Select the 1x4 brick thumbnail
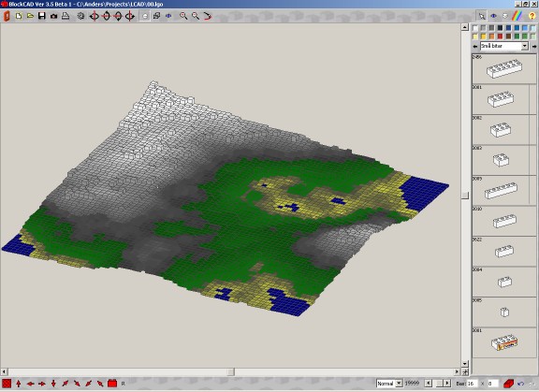This screenshot has height=392, width=539. (x=504, y=221)
